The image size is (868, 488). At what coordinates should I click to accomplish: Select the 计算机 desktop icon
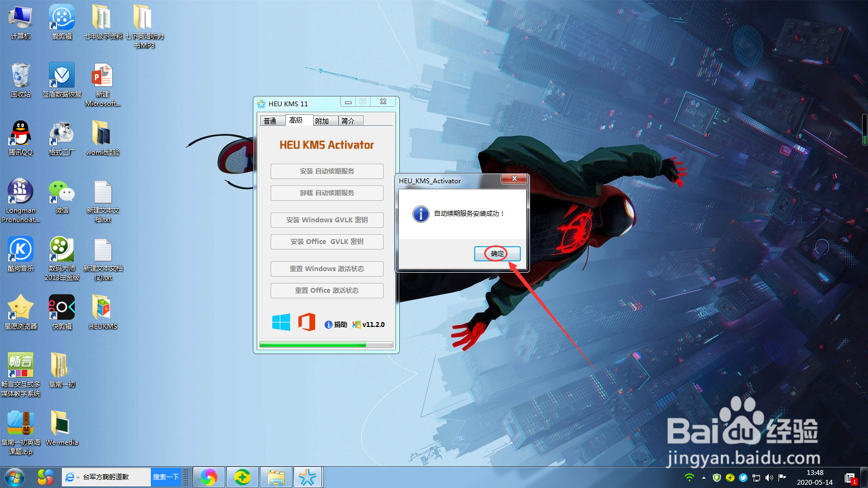[x=21, y=22]
